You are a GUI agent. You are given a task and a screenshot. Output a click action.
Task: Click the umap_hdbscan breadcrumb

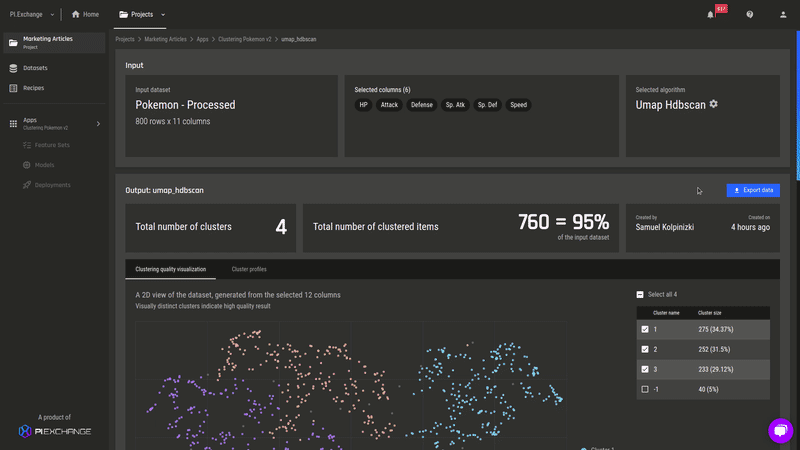point(298,39)
